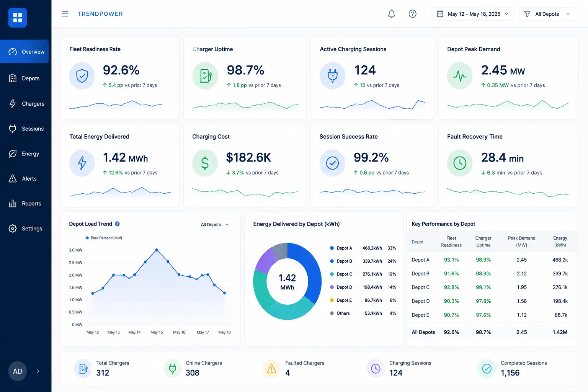
Task: Open Reports from the sidebar
Action: (x=24, y=204)
